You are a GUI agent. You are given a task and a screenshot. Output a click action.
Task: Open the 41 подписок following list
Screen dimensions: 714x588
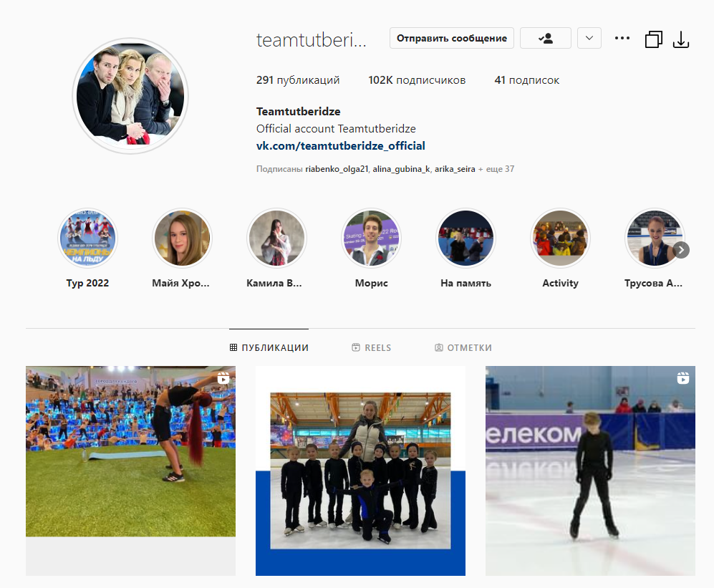point(526,80)
